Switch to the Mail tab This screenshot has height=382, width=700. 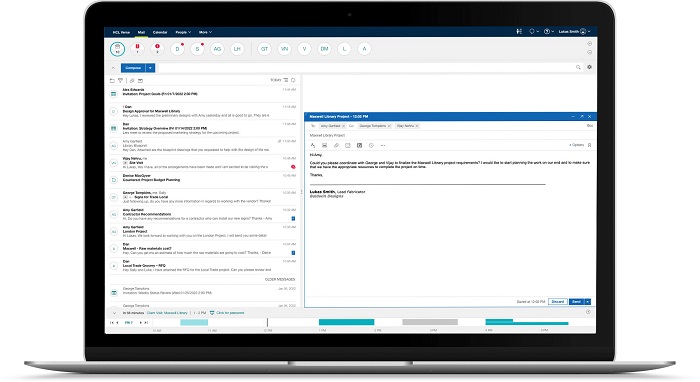[141, 32]
